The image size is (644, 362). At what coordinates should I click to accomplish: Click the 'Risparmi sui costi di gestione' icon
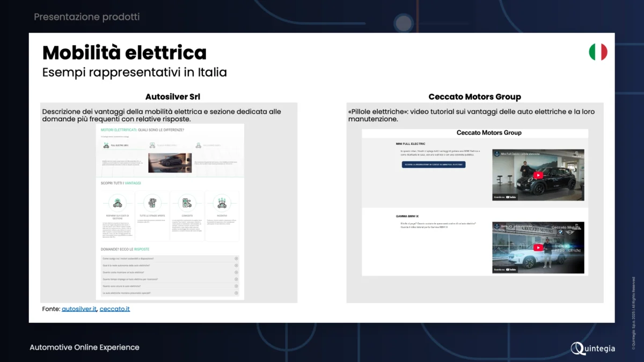point(118,203)
